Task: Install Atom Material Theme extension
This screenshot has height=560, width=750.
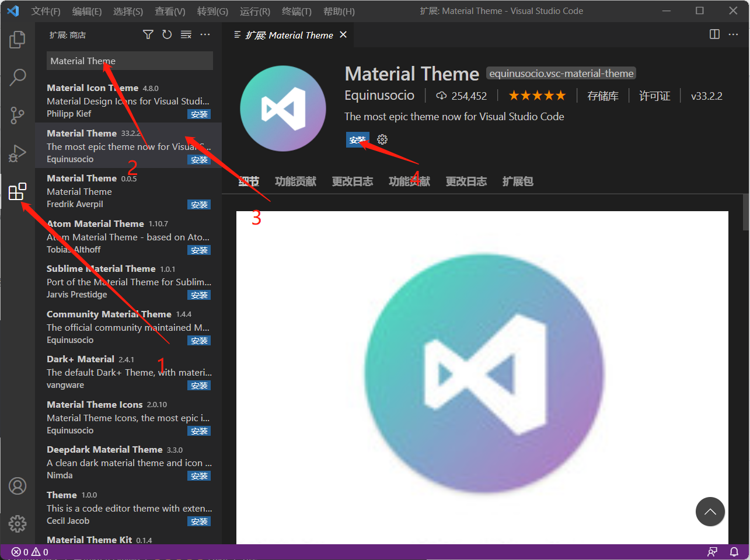Action: (199, 250)
